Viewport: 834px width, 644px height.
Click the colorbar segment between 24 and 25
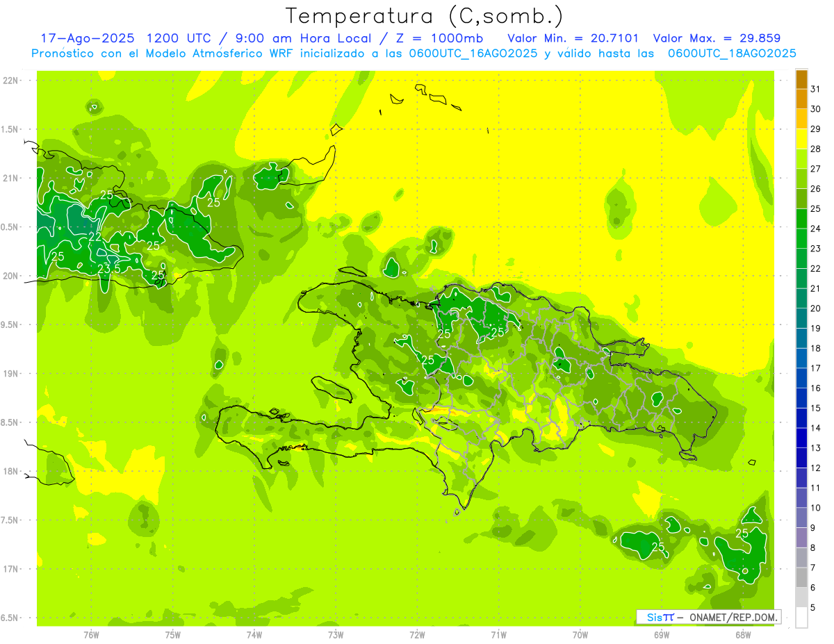[x=801, y=219]
